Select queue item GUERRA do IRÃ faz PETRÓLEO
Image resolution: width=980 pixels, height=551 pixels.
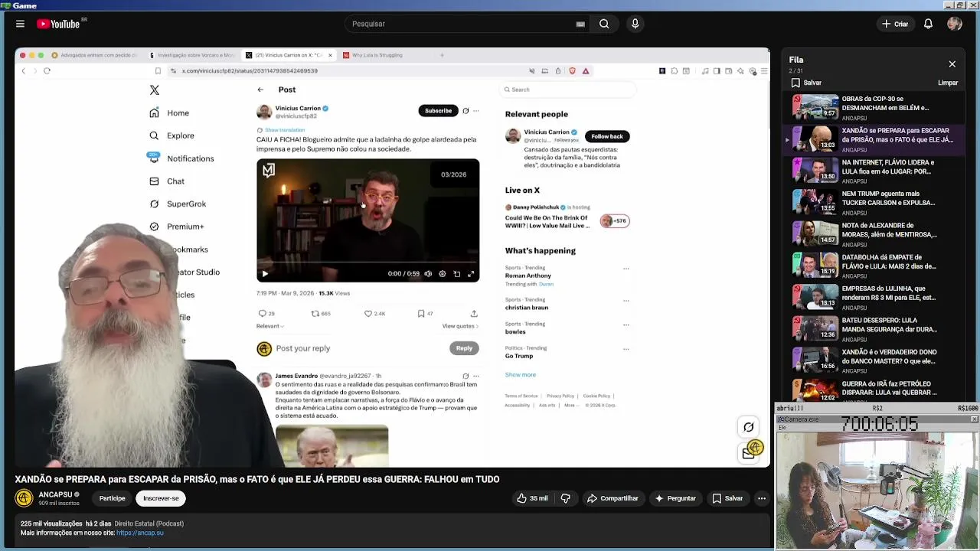pos(872,390)
